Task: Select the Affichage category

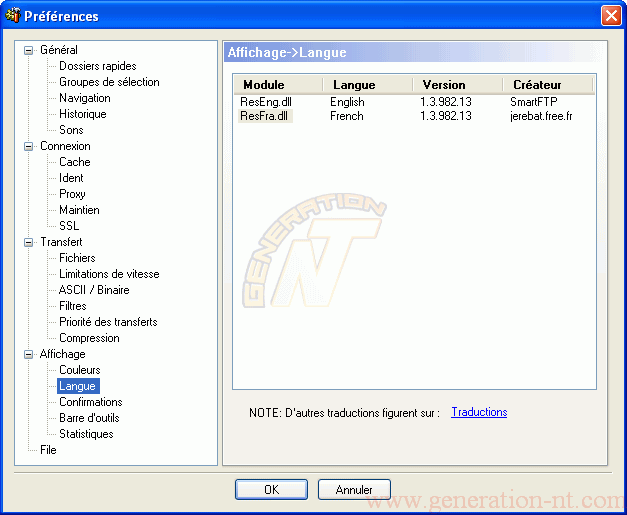Action: pyautogui.click(x=62, y=354)
